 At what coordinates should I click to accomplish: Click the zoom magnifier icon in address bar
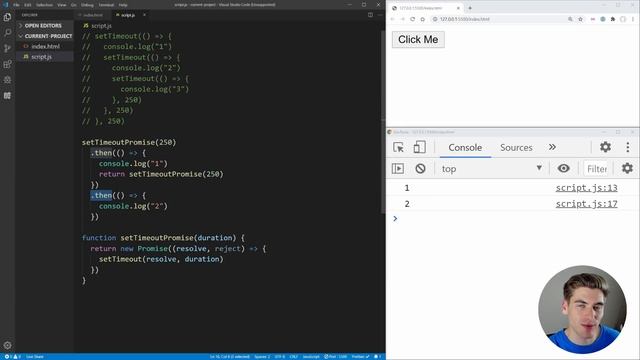pyautogui.click(x=570, y=19)
